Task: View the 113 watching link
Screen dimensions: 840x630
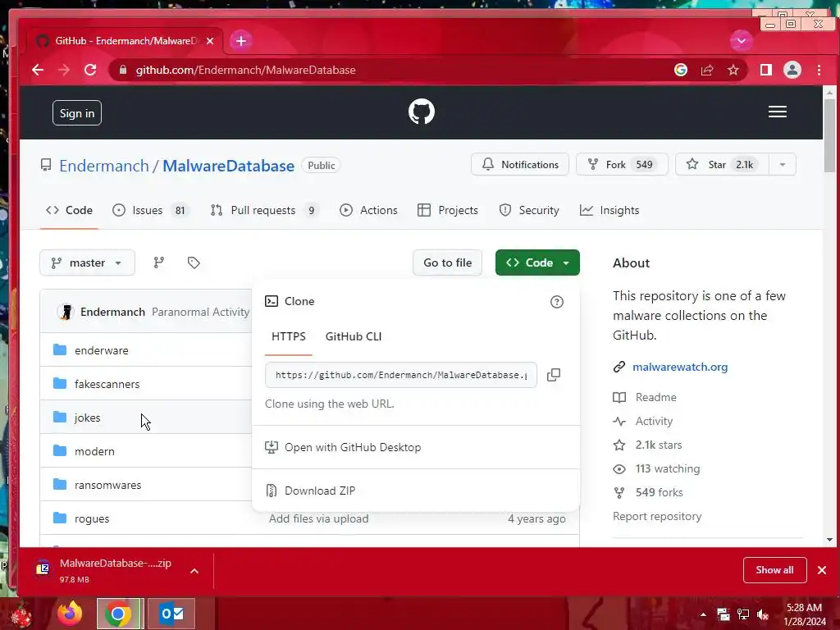Action: click(668, 468)
